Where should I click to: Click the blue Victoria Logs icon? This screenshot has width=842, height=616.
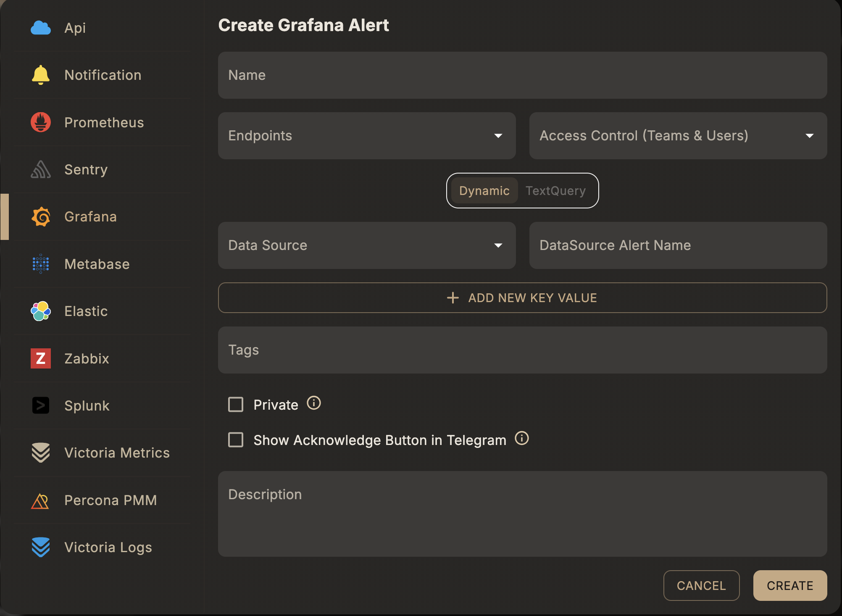(41, 547)
